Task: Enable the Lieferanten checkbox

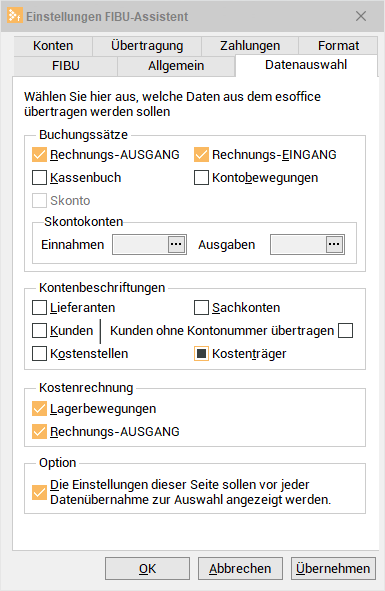Action: coord(40,308)
